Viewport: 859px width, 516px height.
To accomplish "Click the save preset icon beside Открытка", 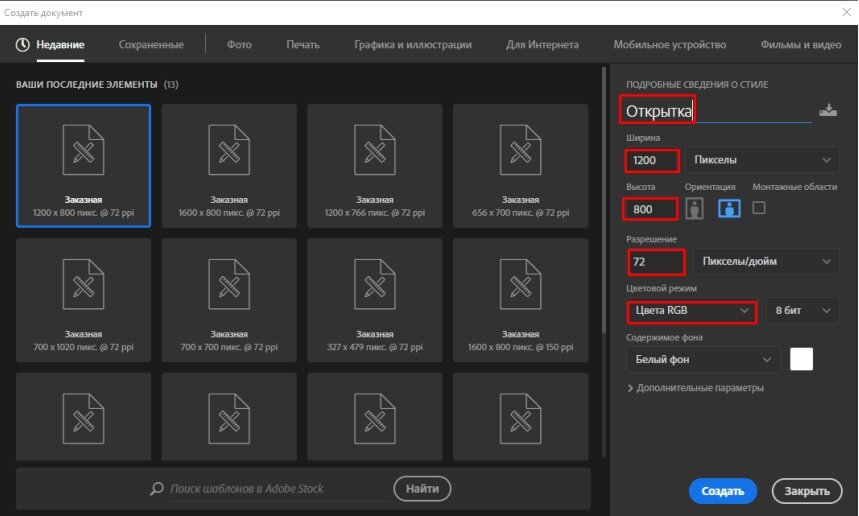I will [x=828, y=110].
